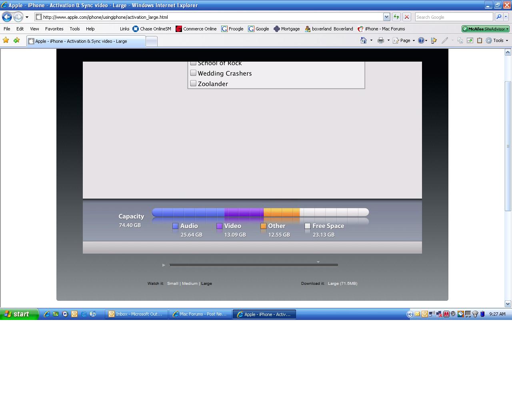Watch the Large video size
Image resolution: width=512 pixels, height=420 pixels.
(206, 283)
